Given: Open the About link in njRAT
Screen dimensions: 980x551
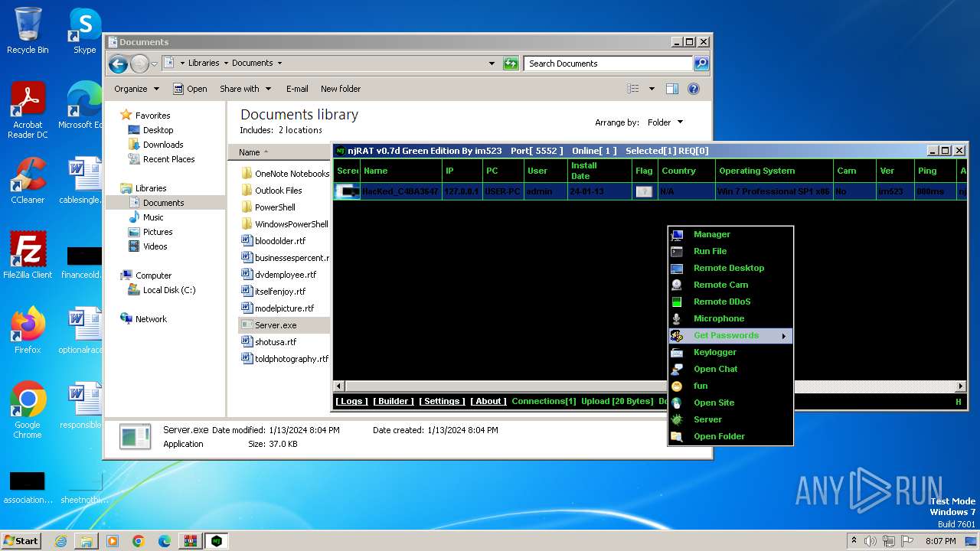Looking at the screenshot, I should tap(488, 401).
